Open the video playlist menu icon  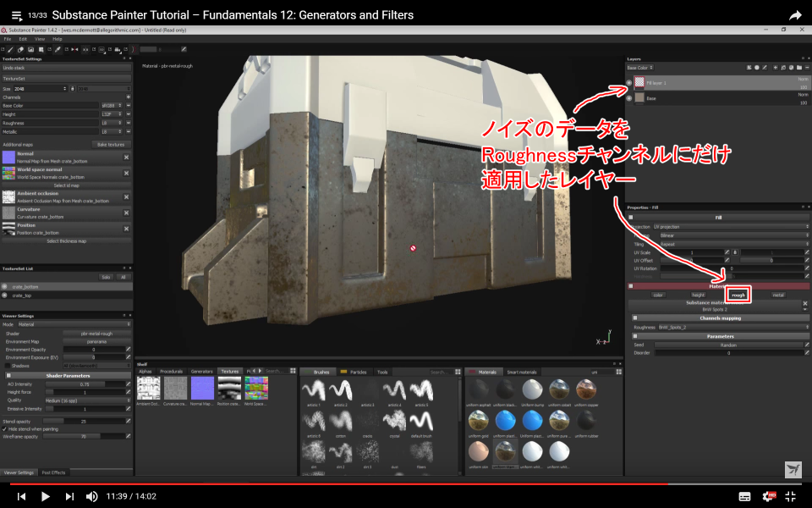point(17,15)
